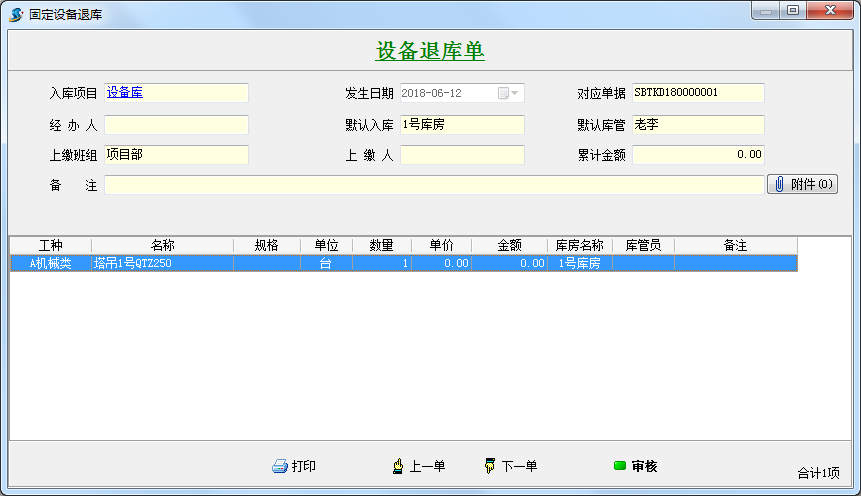Click the application icon in title bar
Screen dimensions: 861x496
[16, 13]
